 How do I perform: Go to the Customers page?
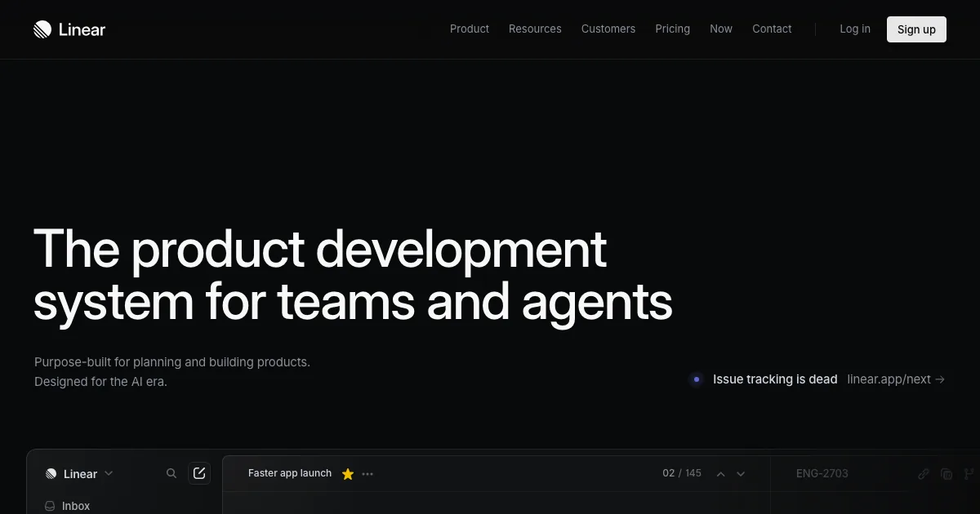pos(608,29)
